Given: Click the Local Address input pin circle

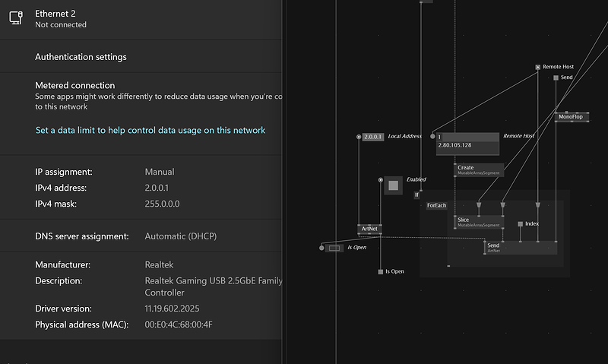Looking at the screenshot, I should (359, 137).
